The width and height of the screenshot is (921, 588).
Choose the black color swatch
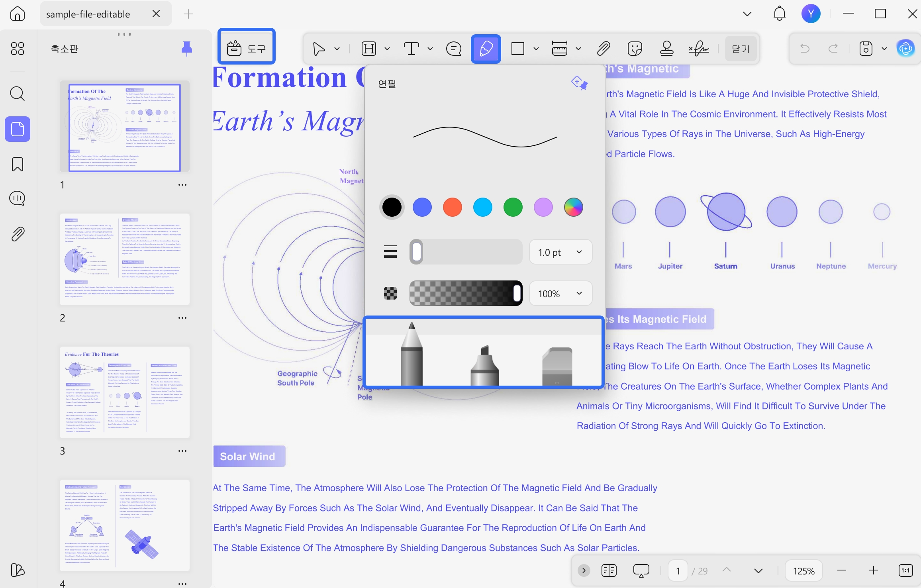(x=392, y=207)
